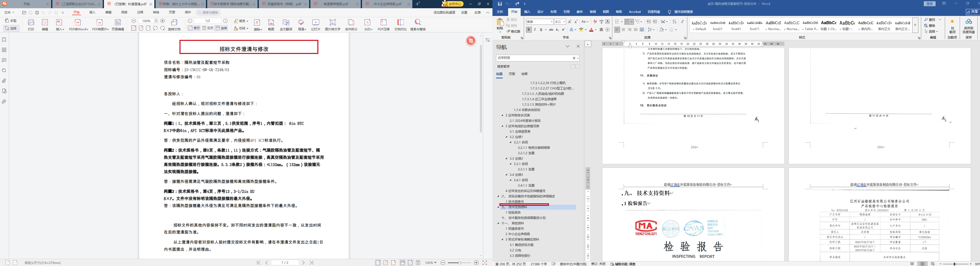
Task: Open the Word font size dropdown
Action: pos(565,22)
